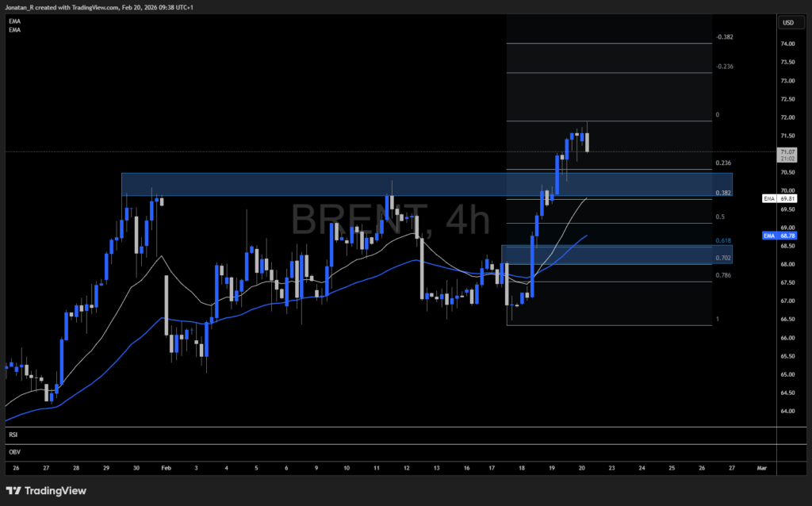Click the TradingView.com attribution text

pos(95,7)
